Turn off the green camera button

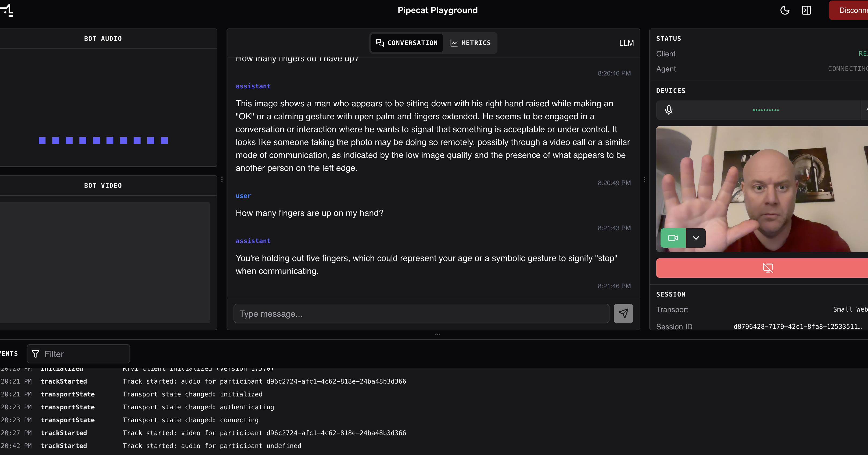click(673, 238)
